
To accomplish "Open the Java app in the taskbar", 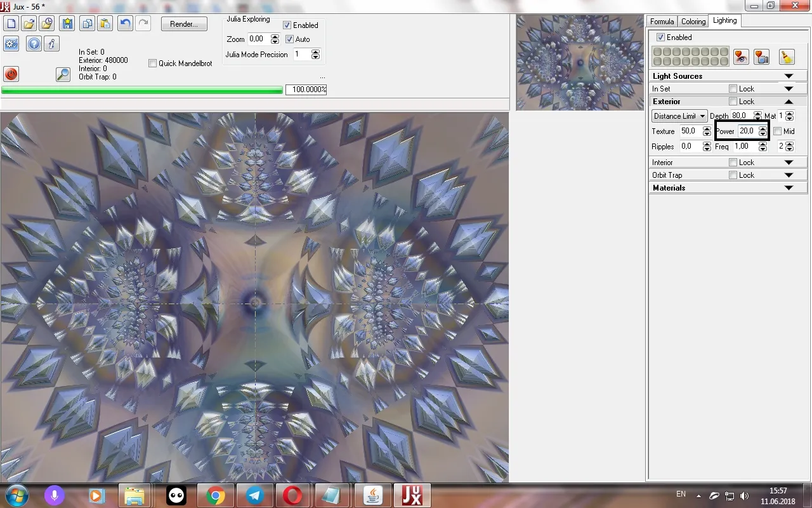I will (x=372, y=495).
